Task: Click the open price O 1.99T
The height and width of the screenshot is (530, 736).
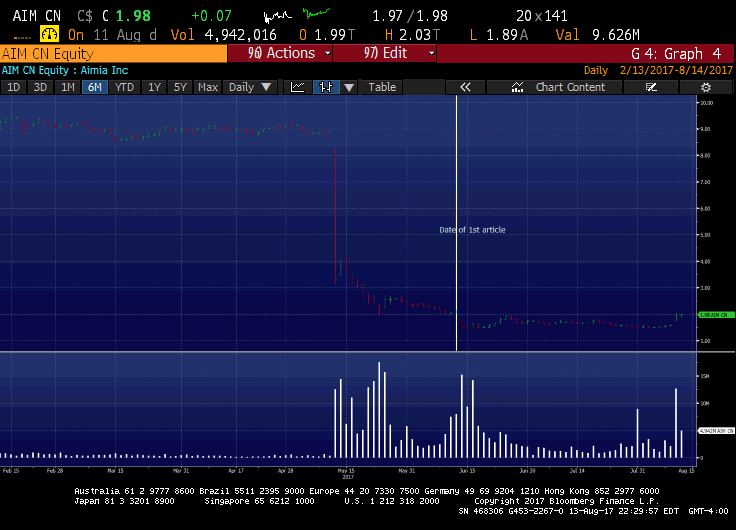Action: pos(327,35)
